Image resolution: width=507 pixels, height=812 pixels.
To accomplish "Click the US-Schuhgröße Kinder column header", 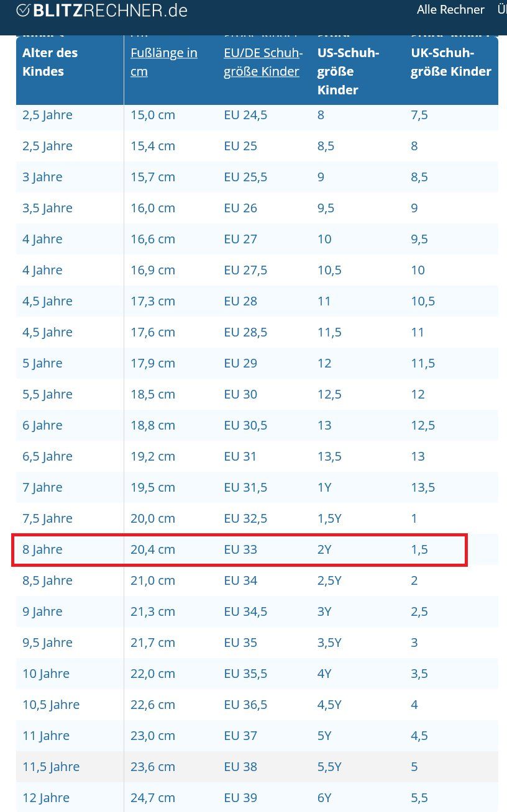I will coord(349,71).
